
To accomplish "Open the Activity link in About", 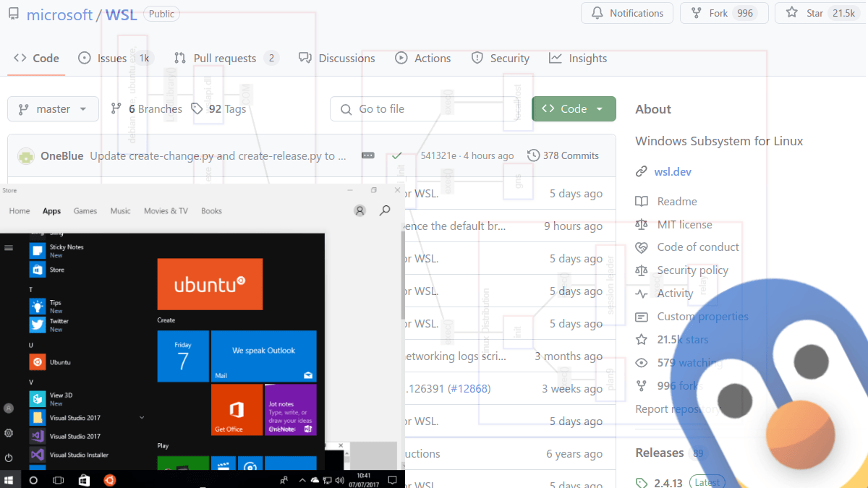I will (x=675, y=294).
